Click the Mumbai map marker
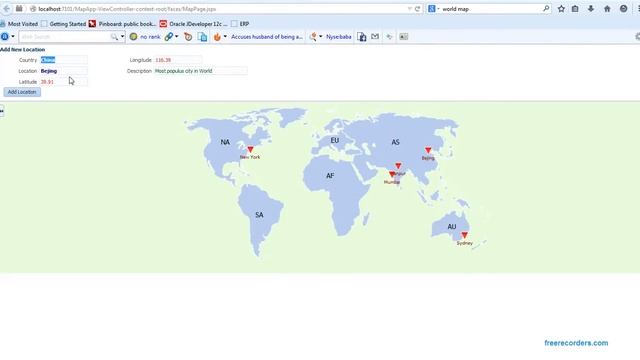 coord(392,174)
